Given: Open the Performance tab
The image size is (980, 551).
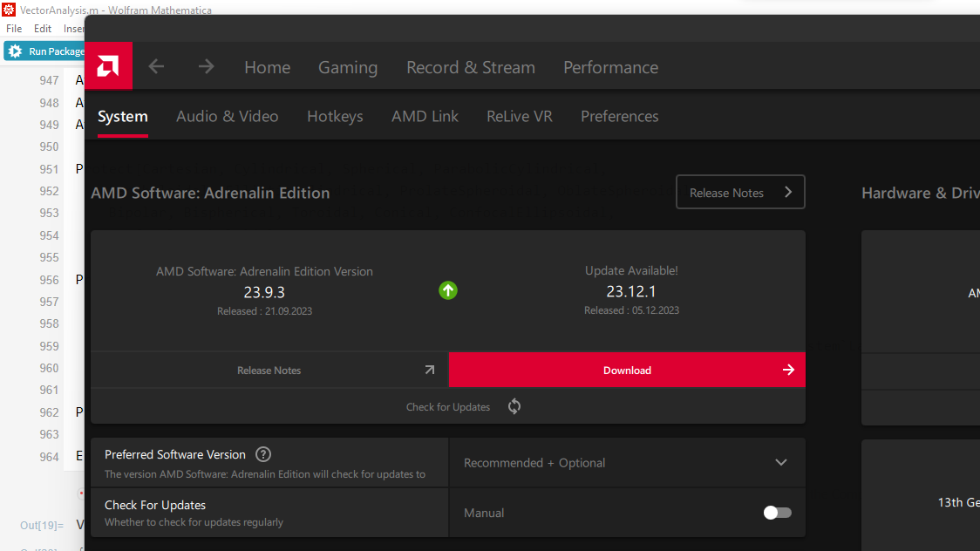Looking at the screenshot, I should coord(610,67).
